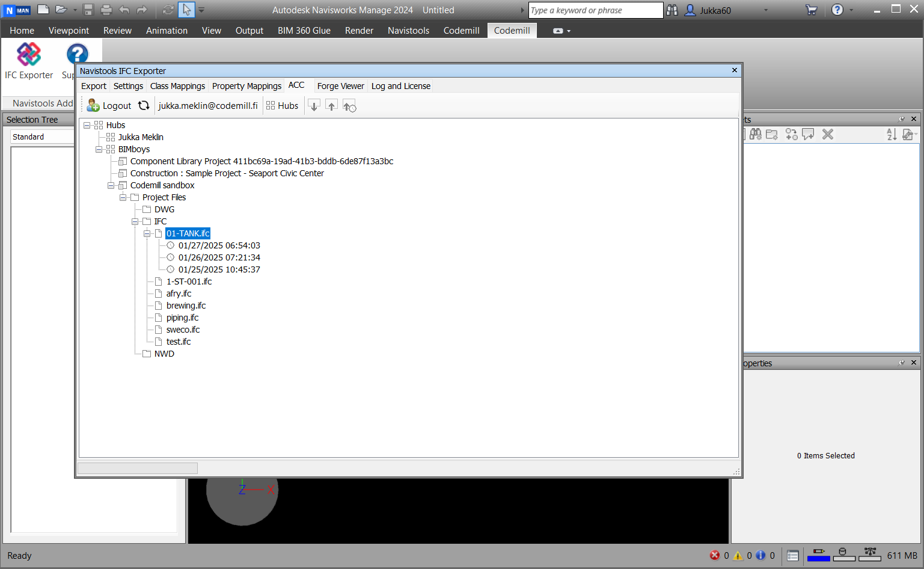
Task: Open the Viewpoint ribbon tab
Action: (69, 30)
